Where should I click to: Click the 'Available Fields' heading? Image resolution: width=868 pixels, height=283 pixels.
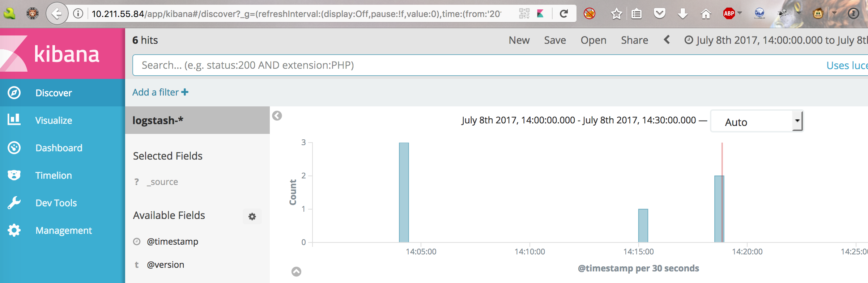point(169,215)
